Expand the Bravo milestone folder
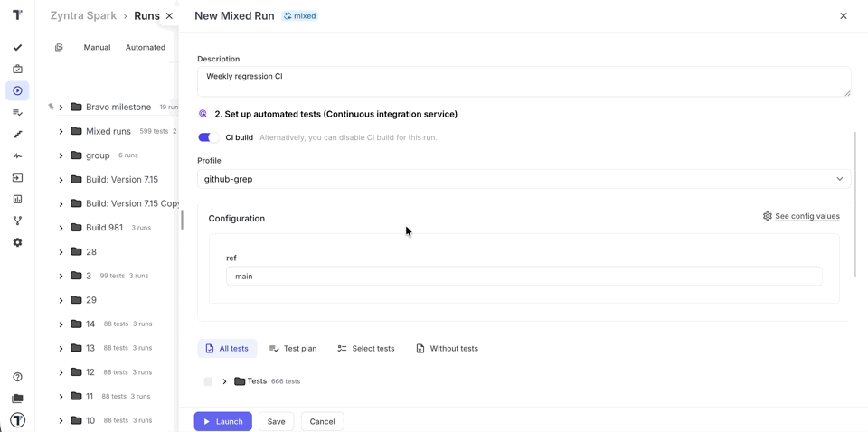Screen dimensions: 868x432 (61, 108)
